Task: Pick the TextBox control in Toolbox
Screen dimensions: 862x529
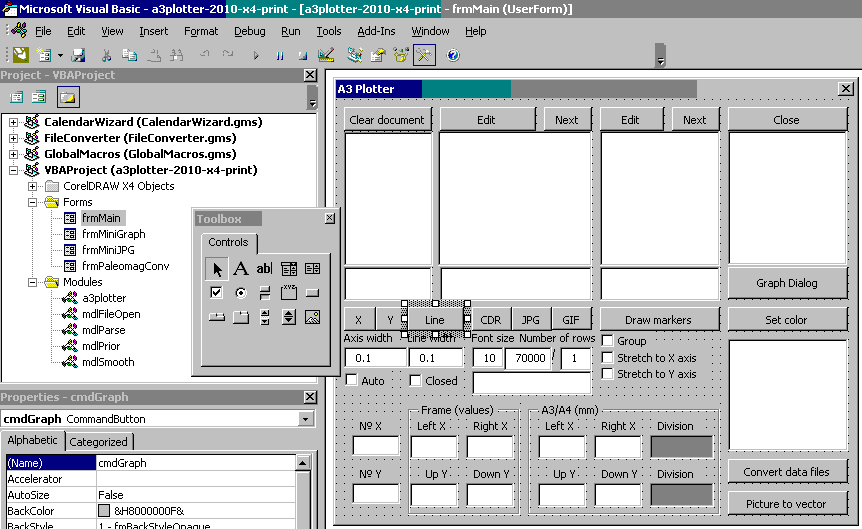Action: [264, 268]
